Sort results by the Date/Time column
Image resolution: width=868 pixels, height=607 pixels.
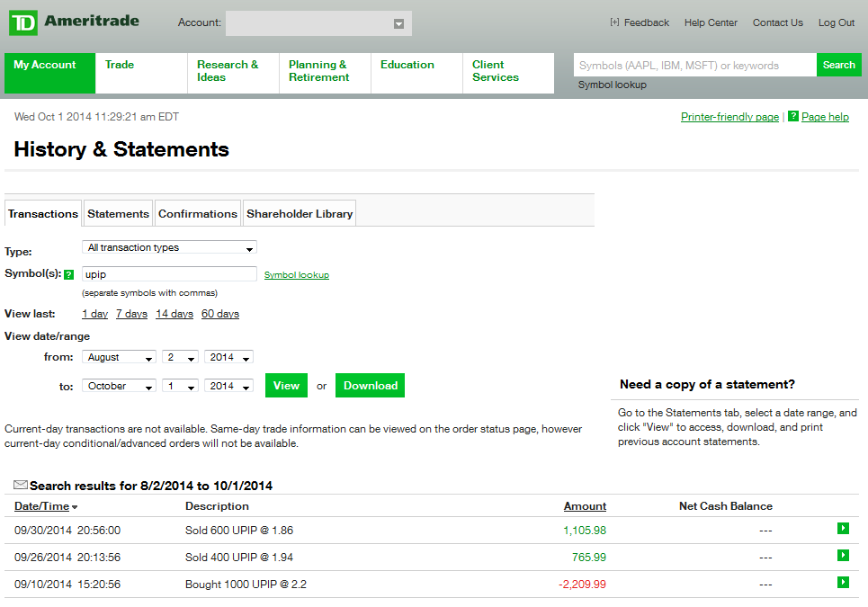pyautogui.click(x=41, y=506)
